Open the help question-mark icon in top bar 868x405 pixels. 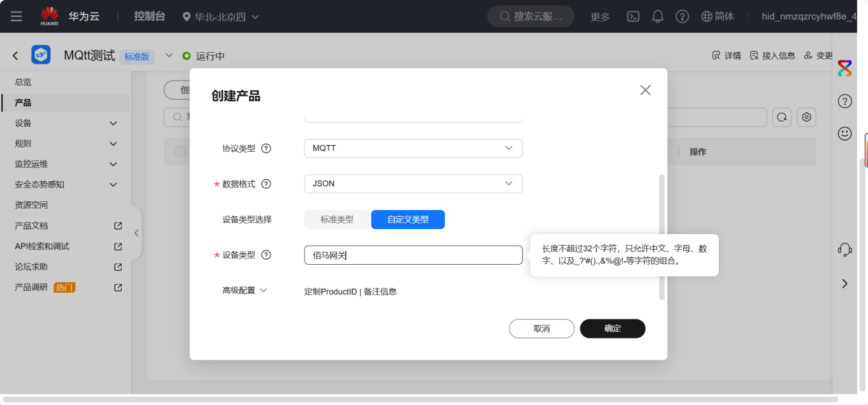[682, 16]
